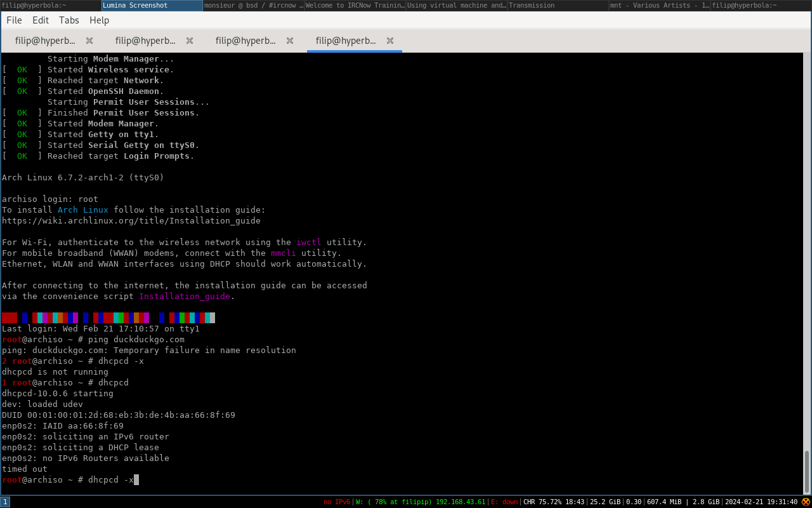The width and height of the screenshot is (812, 508).
Task: Click the wireless status 192.168.43.61 entry
Action: [421, 502]
